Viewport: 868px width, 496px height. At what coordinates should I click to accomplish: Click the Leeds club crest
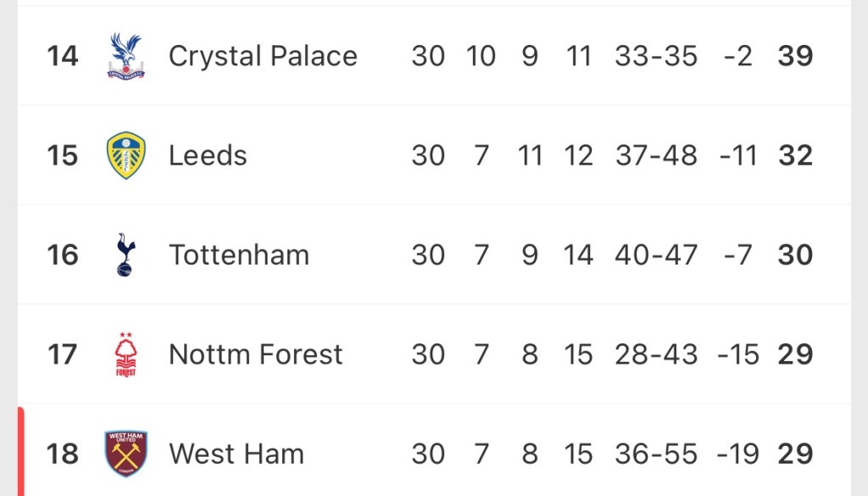(126, 155)
